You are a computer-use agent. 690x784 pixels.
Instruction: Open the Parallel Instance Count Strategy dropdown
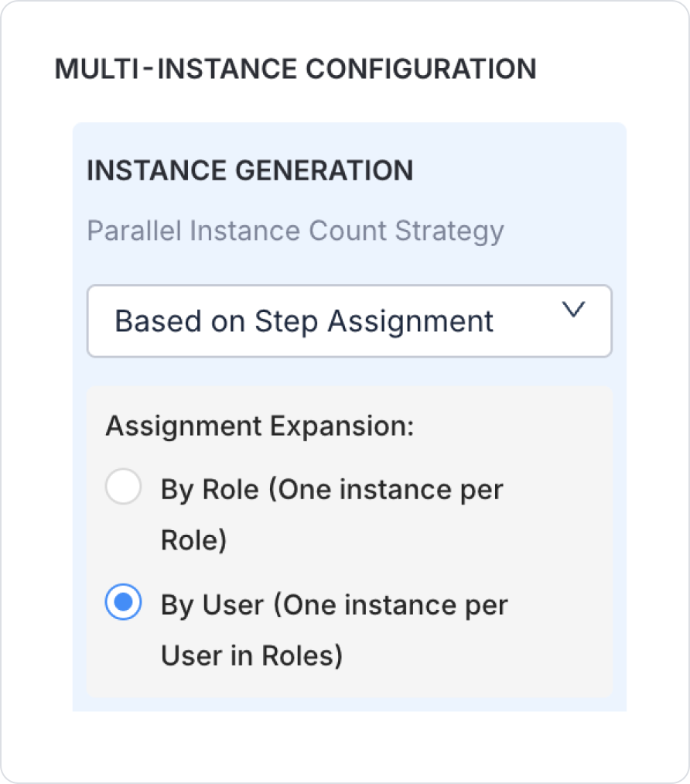click(x=349, y=321)
